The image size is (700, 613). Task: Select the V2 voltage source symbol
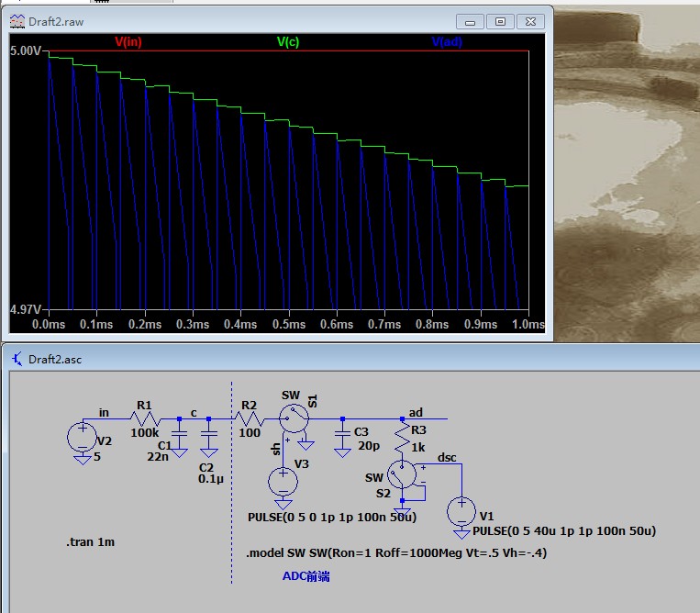point(83,437)
